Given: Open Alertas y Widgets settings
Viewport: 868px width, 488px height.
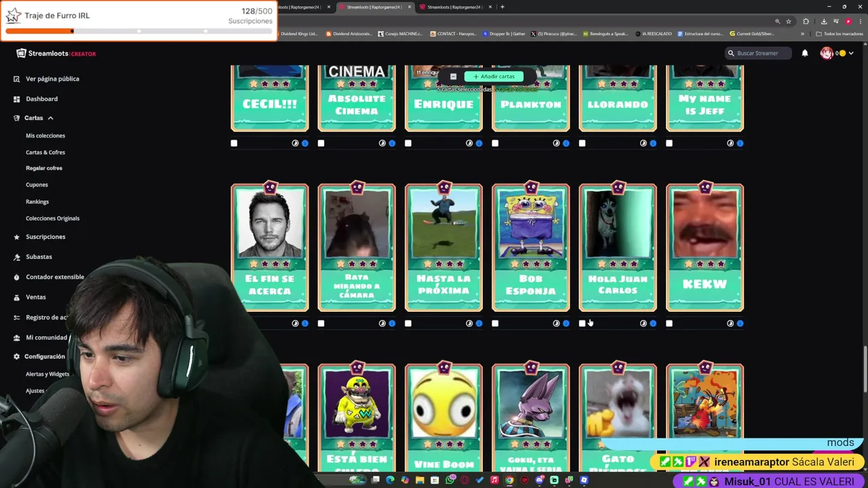Looking at the screenshot, I should pyautogui.click(x=47, y=374).
